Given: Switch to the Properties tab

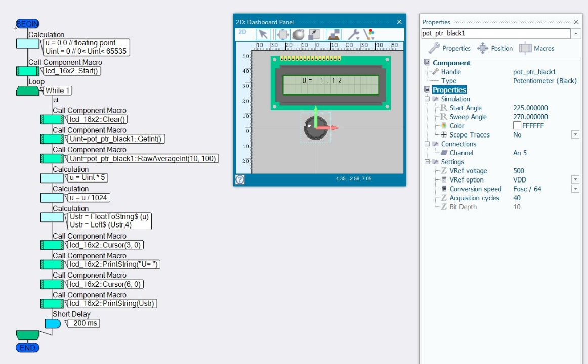Looking at the screenshot, I should pos(450,48).
